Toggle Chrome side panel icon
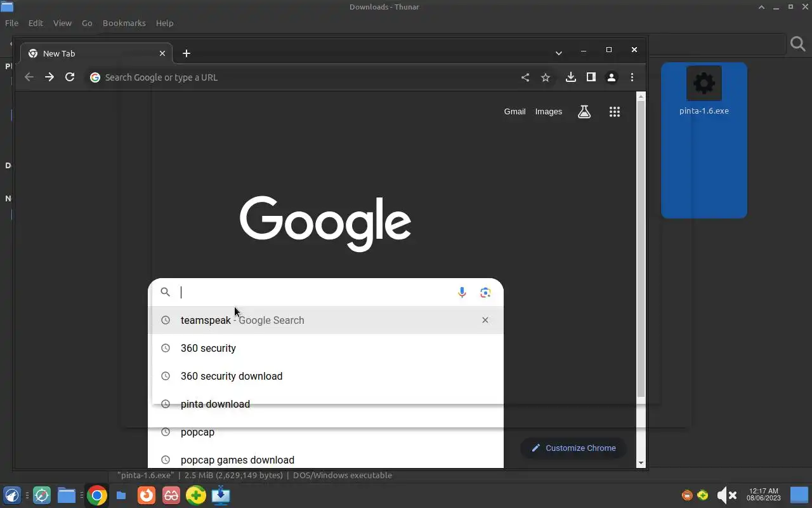Viewport: 812px width, 508px height. (591, 77)
